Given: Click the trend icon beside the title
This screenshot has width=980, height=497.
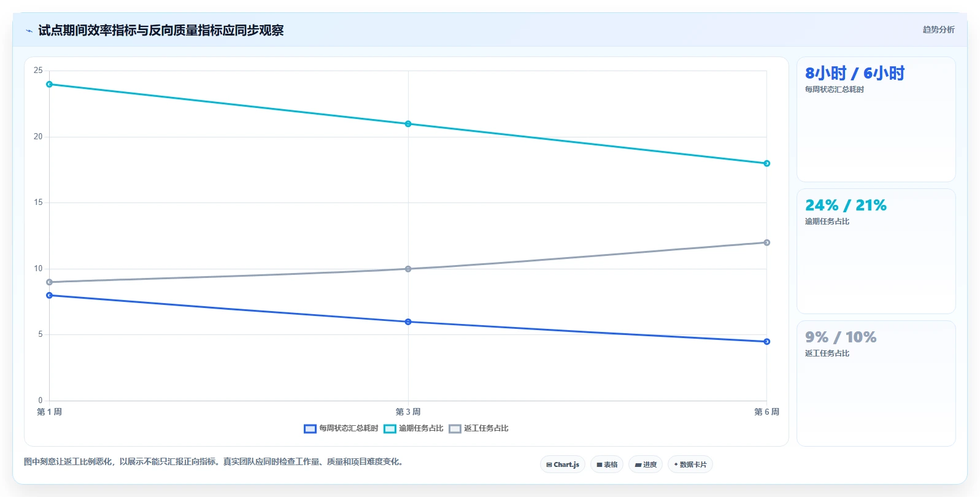Looking at the screenshot, I should pyautogui.click(x=29, y=31).
